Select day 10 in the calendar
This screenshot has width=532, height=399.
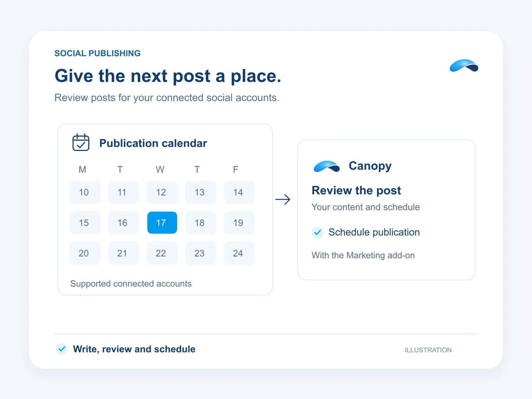(85, 192)
